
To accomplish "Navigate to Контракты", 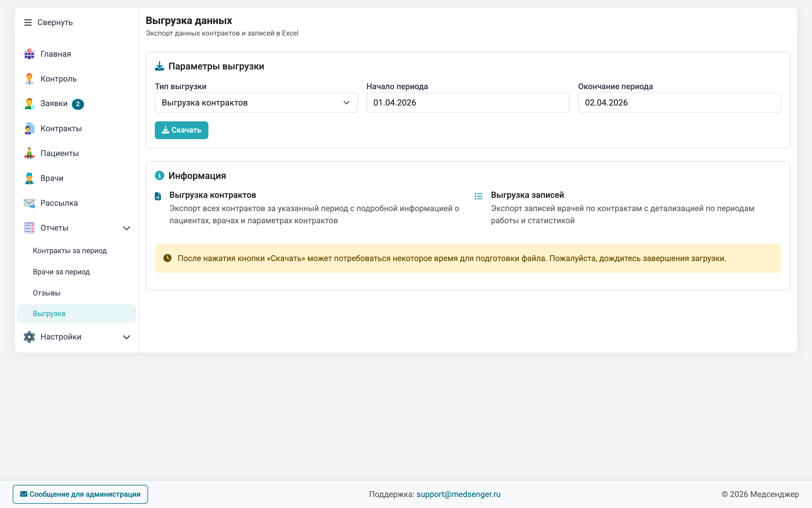I will [x=76, y=129].
